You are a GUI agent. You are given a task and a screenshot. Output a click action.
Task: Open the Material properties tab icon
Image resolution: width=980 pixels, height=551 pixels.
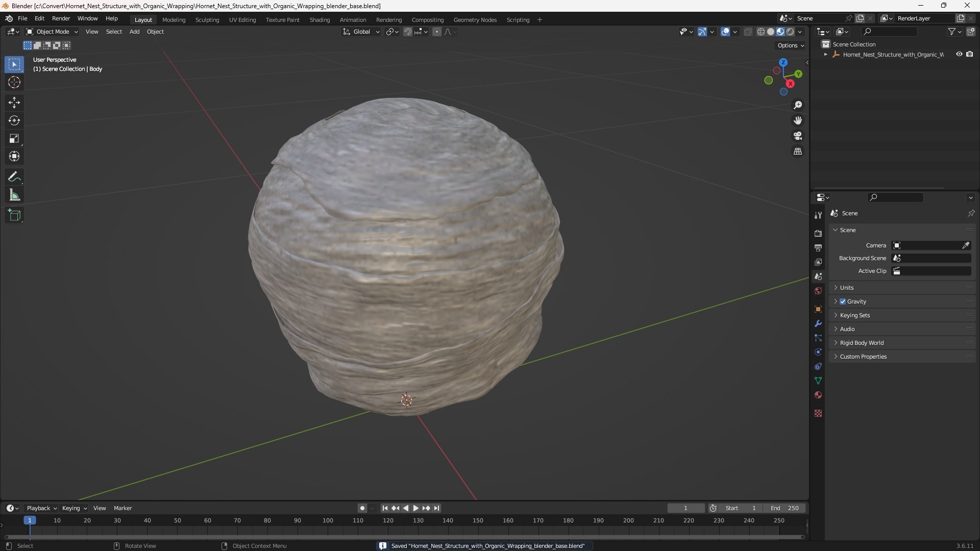(818, 395)
